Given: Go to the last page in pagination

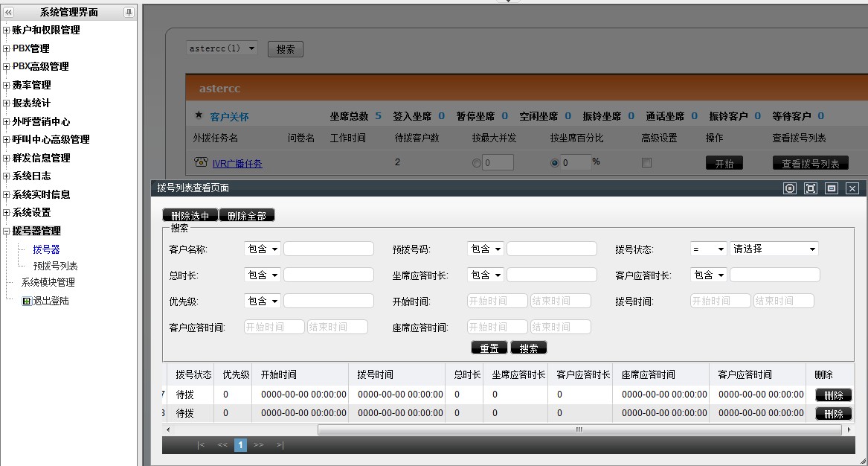Looking at the screenshot, I should (280, 445).
